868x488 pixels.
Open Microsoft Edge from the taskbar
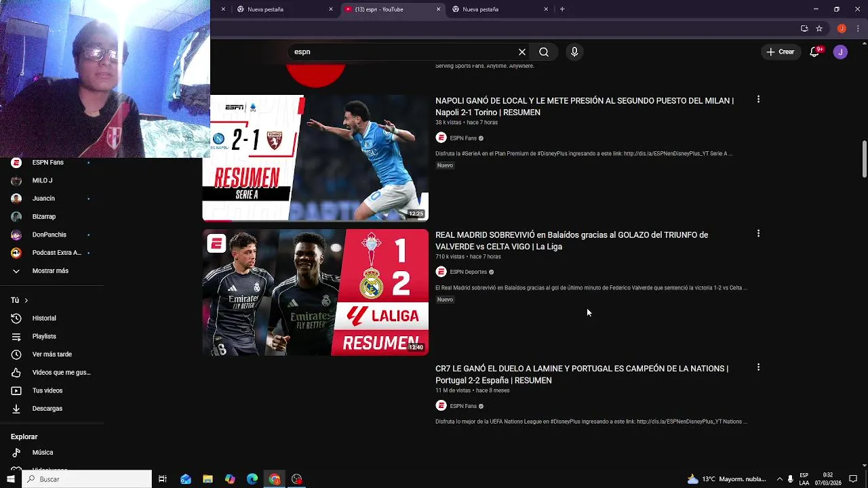click(252, 479)
